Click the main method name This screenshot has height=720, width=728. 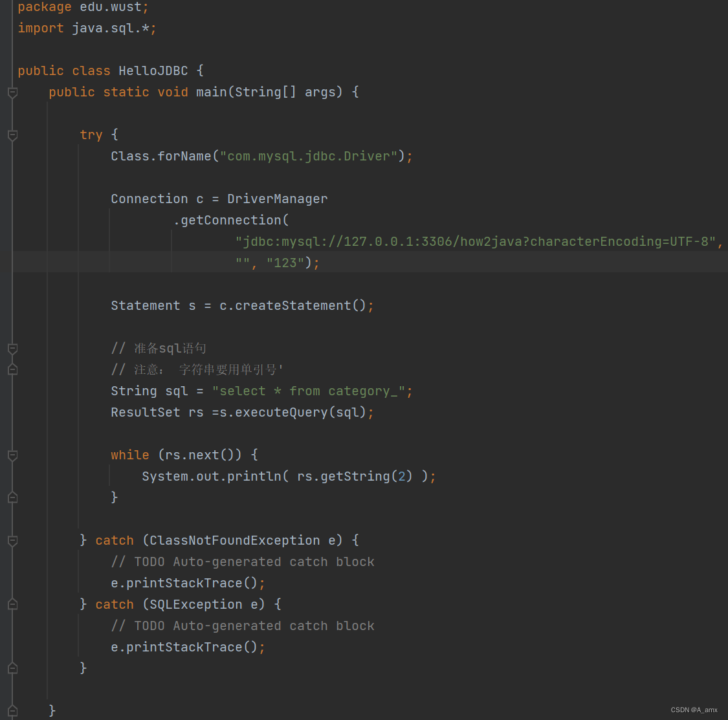click(x=211, y=92)
